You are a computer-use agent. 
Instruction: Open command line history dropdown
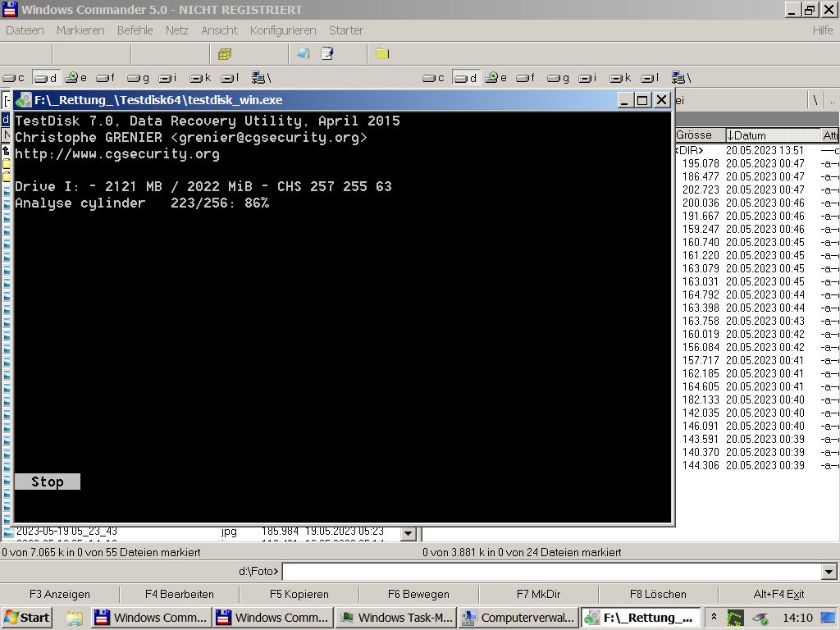(829, 572)
